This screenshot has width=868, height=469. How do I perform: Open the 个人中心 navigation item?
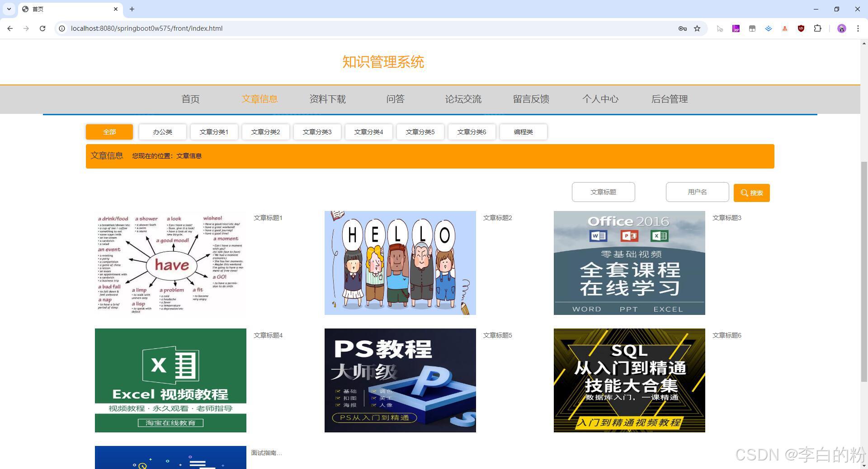click(x=600, y=99)
